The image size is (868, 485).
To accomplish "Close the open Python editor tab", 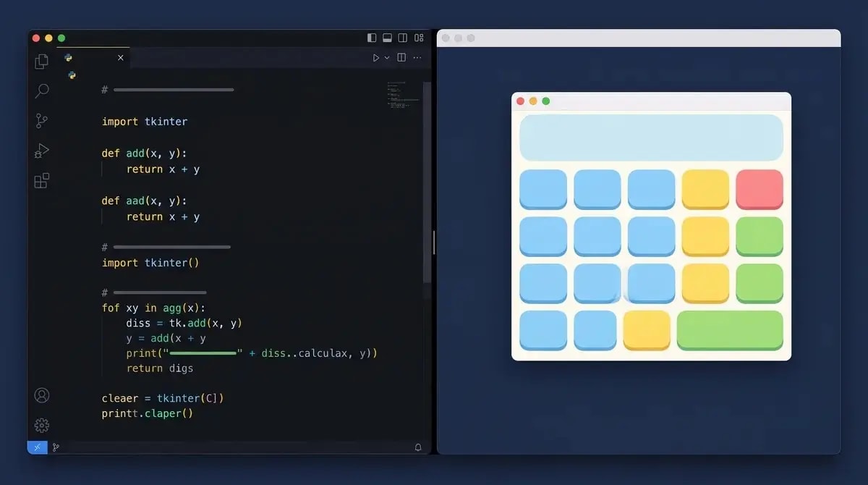I will coord(120,58).
